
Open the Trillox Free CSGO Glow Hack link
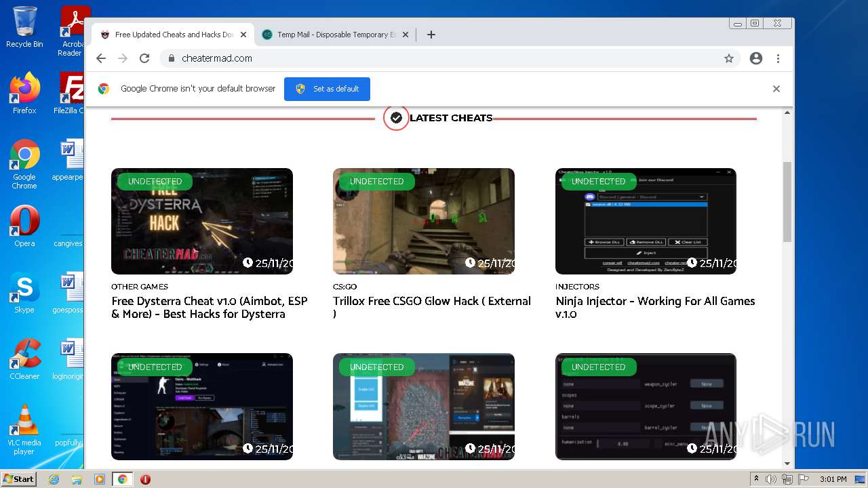[432, 308]
